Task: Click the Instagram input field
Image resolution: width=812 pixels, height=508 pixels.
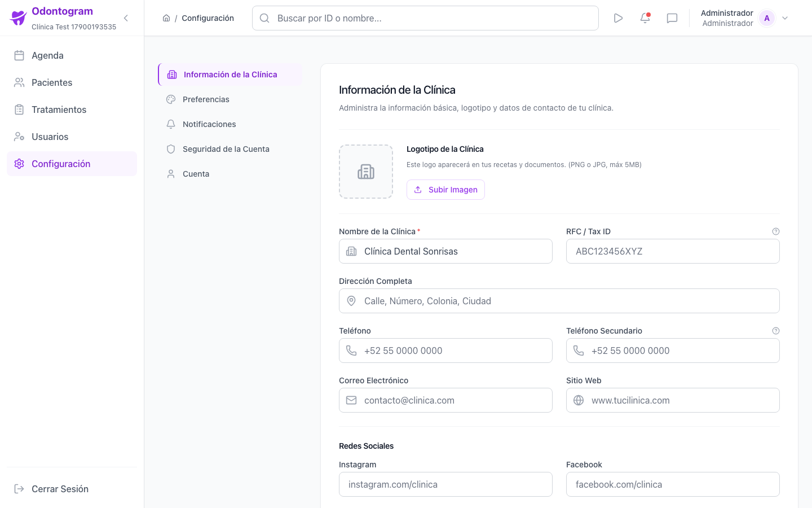Action: [x=445, y=484]
